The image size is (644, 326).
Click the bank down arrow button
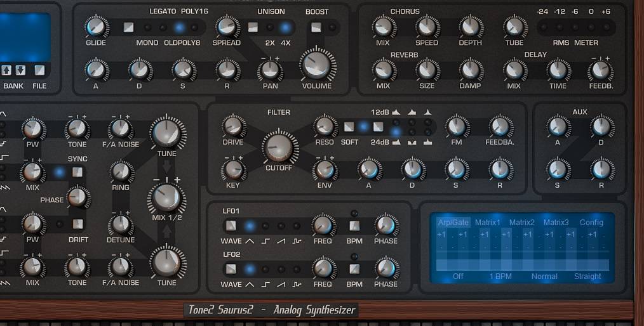point(20,70)
